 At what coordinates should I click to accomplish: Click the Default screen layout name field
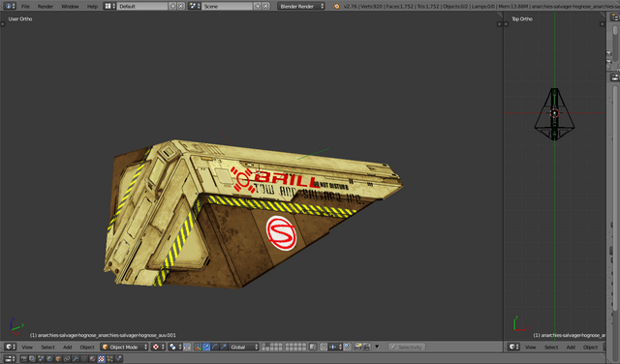pos(142,7)
